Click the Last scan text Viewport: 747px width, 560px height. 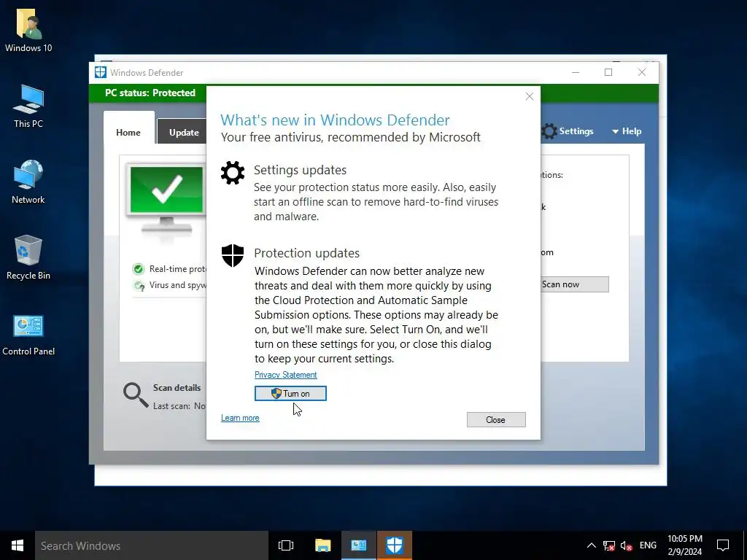pos(179,406)
